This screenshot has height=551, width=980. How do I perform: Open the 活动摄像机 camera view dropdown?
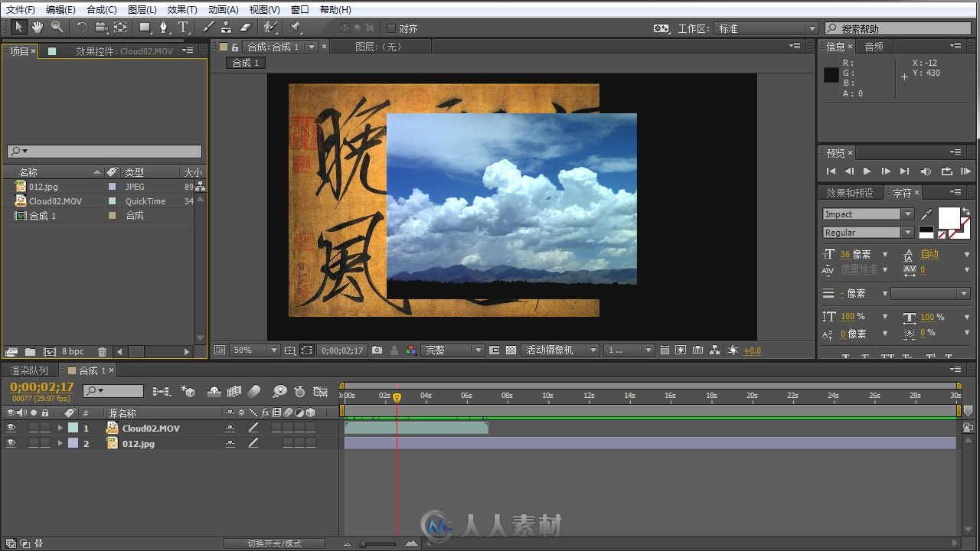coord(560,350)
